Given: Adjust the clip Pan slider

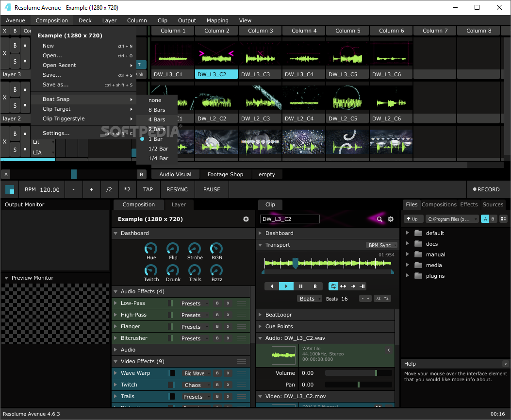Looking at the screenshot, I should pos(359,385).
